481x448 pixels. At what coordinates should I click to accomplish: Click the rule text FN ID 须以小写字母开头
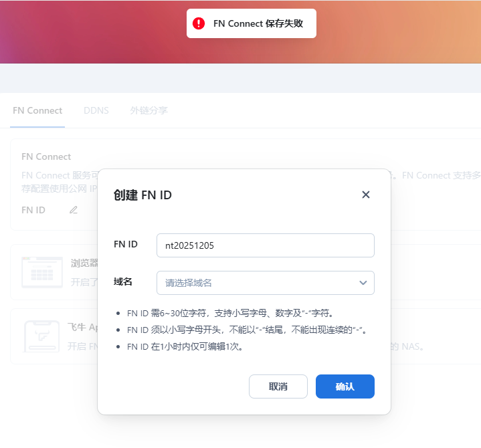point(247,330)
